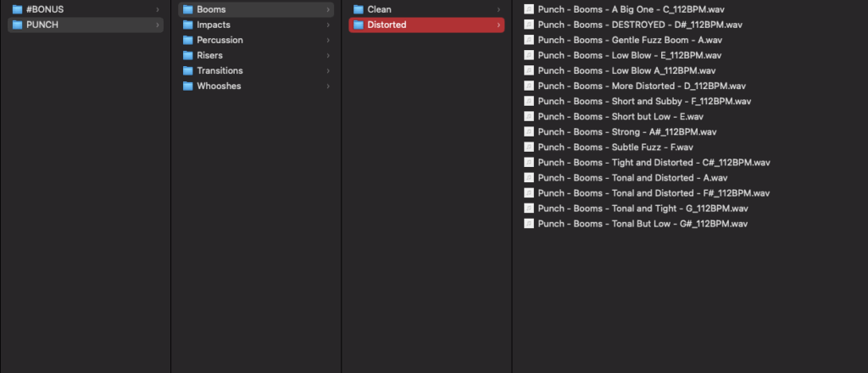868x373 pixels.
Task: Click the audio file icon for Tight and Distorted
Action: coord(529,163)
